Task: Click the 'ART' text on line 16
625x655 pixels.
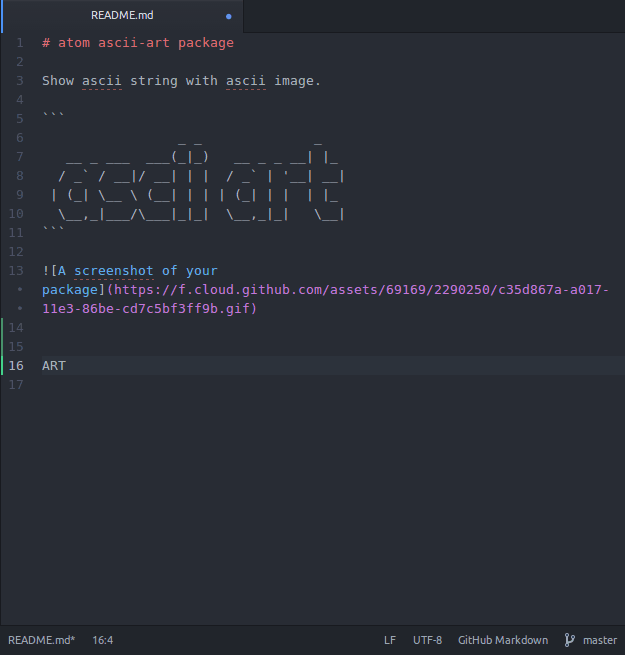Action: point(54,366)
